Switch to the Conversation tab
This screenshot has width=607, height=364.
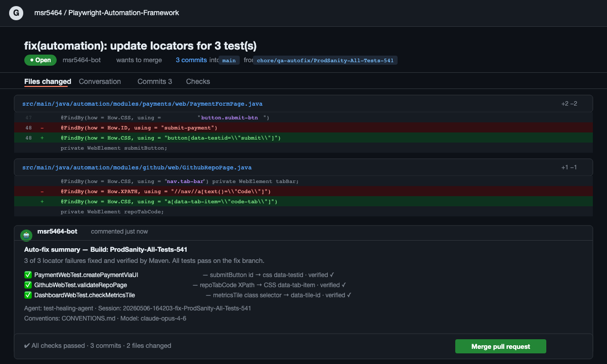(100, 81)
